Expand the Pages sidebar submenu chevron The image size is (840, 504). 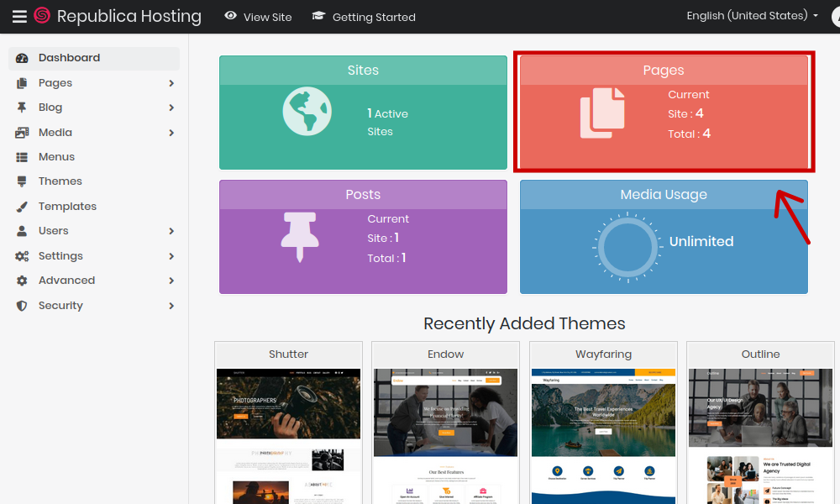coord(171,83)
